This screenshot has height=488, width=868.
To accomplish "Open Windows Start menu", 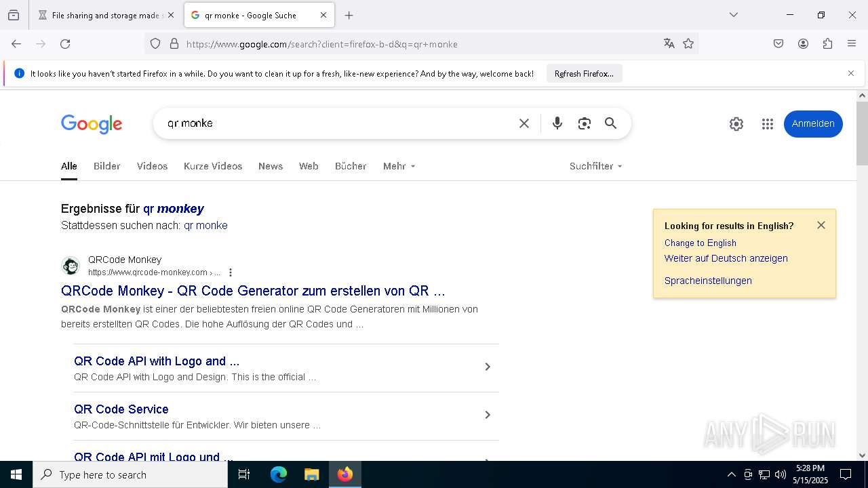I will pos(16,474).
